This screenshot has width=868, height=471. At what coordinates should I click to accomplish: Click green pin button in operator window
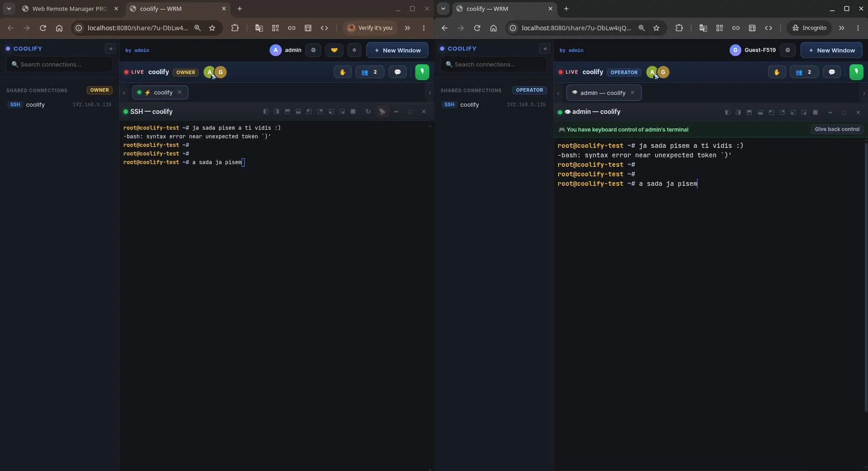(x=856, y=72)
